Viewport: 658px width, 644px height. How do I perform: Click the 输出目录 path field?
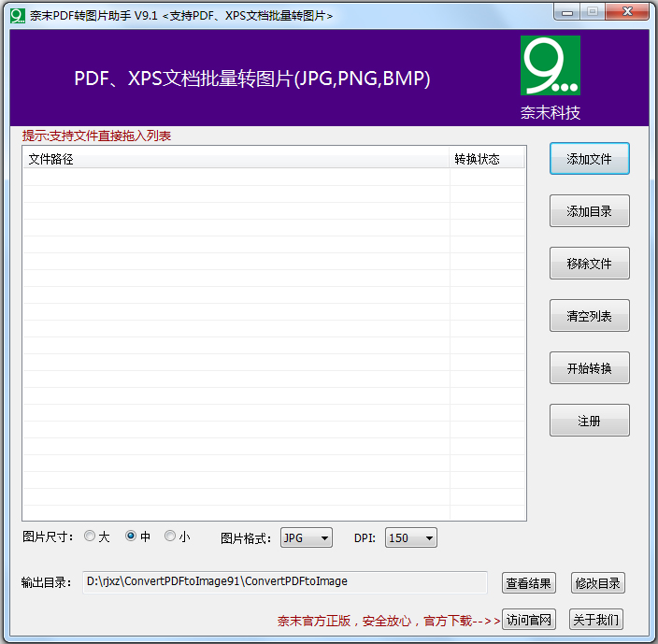(x=285, y=582)
